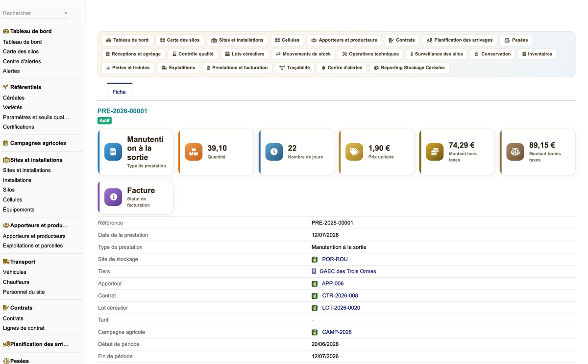Open Prestations et facturation toolbar button
Viewport: 588px width, 364px height.
237,68
